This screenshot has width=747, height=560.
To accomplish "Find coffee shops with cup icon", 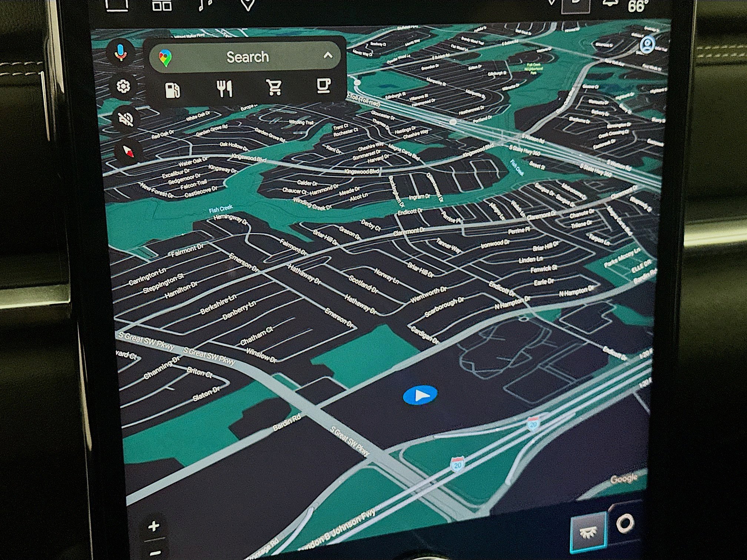I will tap(323, 86).
